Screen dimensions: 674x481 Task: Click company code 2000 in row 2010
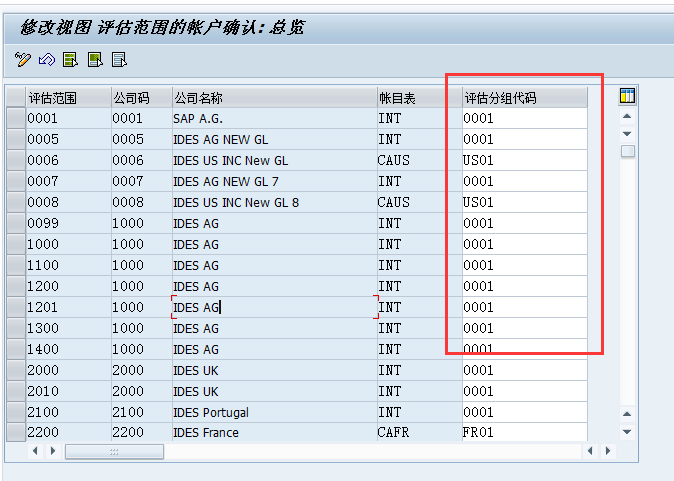pos(141,391)
